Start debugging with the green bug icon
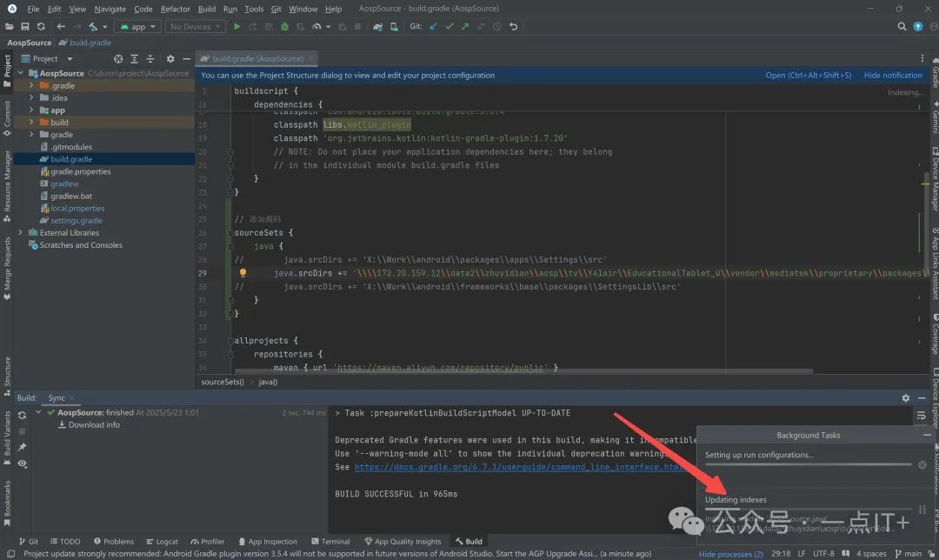Image resolution: width=939 pixels, height=560 pixels. tap(284, 26)
